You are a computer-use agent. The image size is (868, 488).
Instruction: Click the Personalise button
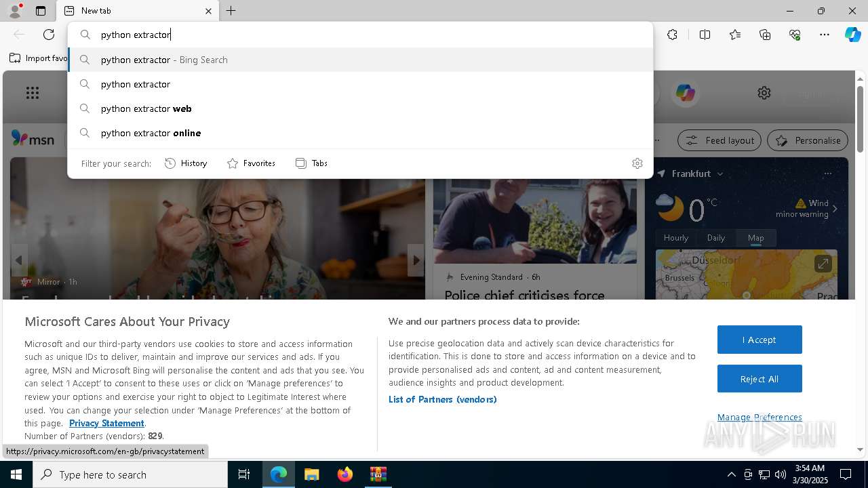808,140
